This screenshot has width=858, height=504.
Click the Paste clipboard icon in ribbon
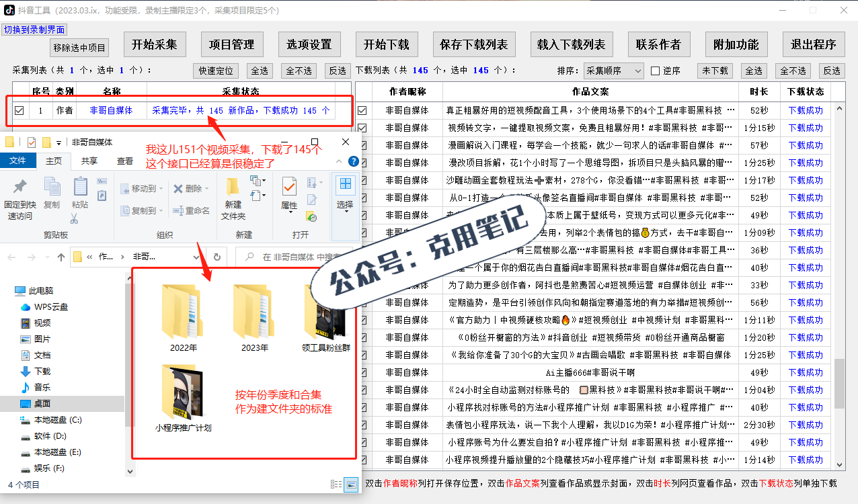pos(81,186)
